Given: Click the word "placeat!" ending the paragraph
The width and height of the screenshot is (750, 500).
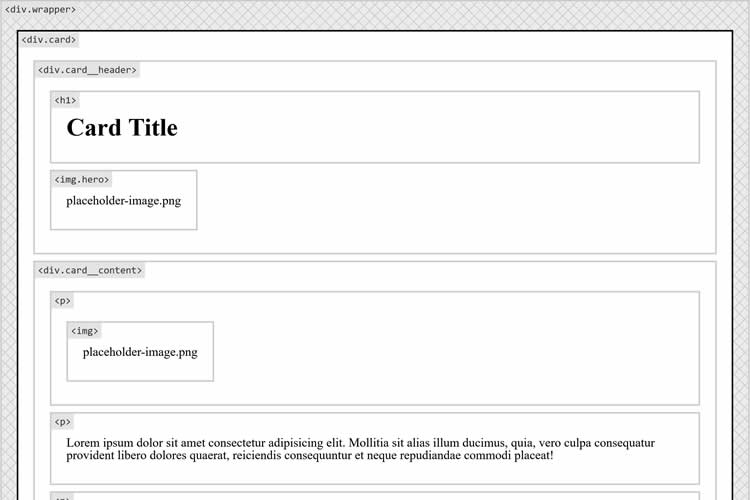Looking at the screenshot, I should 526,456.
